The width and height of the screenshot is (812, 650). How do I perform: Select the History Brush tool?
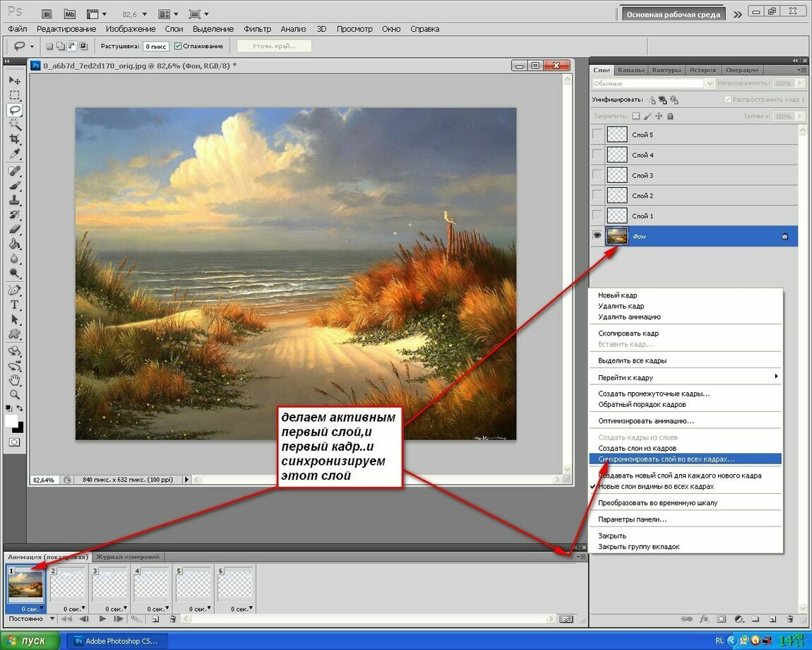click(x=15, y=215)
